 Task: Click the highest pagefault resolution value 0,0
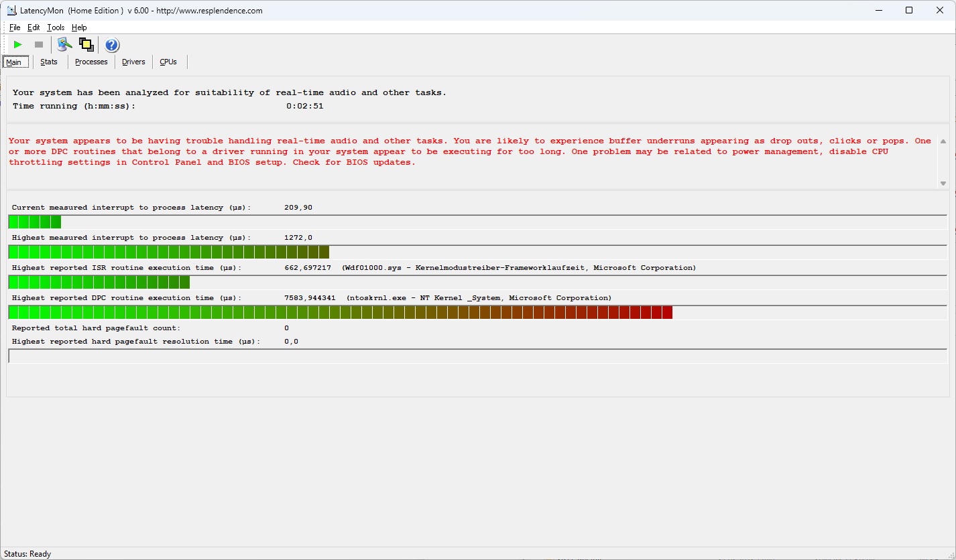point(292,342)
